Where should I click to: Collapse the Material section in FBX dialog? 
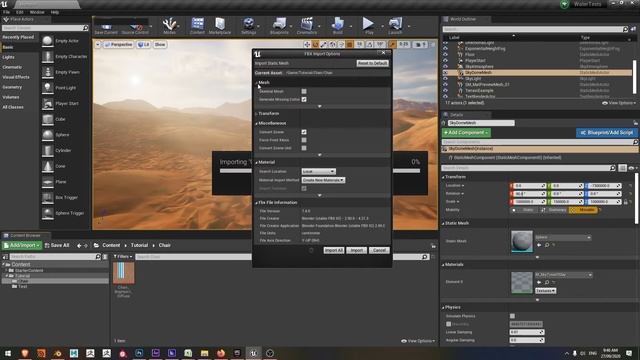coord(256,162)
